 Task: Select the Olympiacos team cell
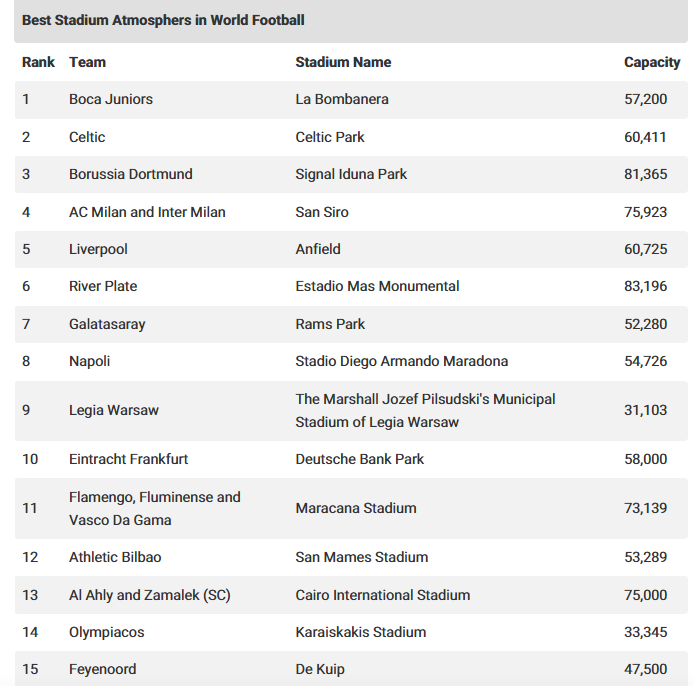107,632
